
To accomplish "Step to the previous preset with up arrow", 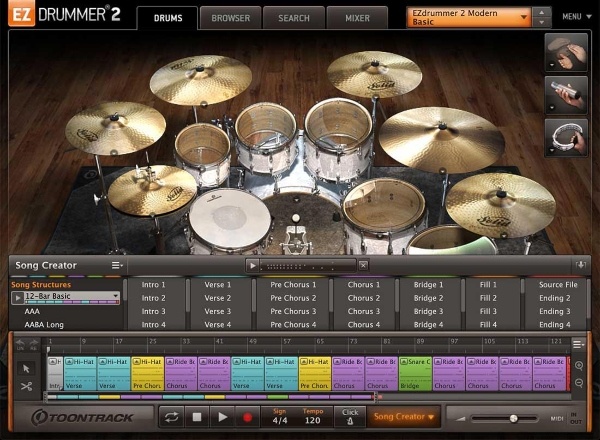I will tap(541, 12).
